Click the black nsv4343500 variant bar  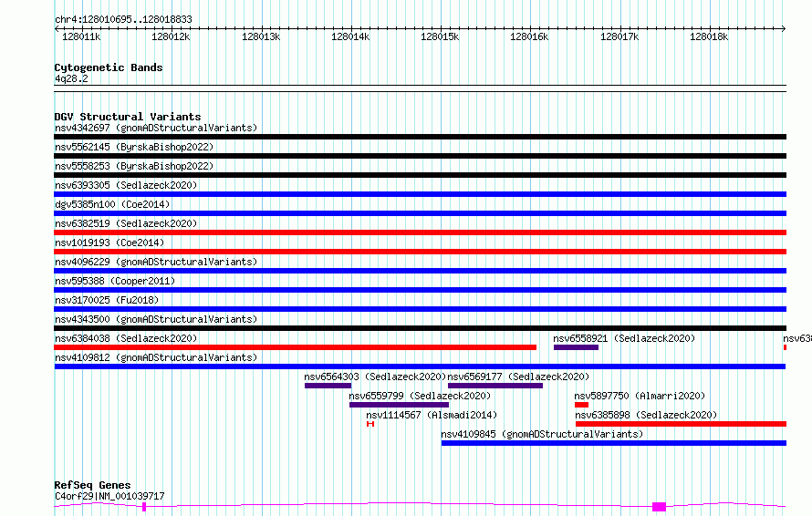tap(420, 328)
